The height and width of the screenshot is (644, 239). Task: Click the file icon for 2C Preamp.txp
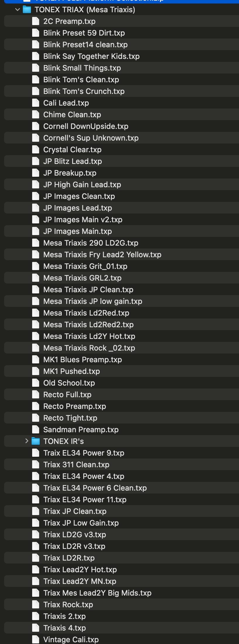[x=36, y=21]
